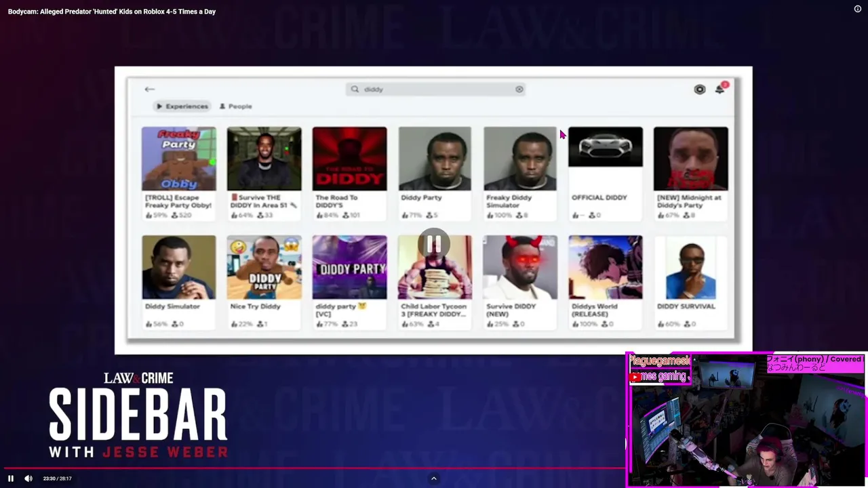
Task: Click the large pause overlay in the video center
Action: 434,244
